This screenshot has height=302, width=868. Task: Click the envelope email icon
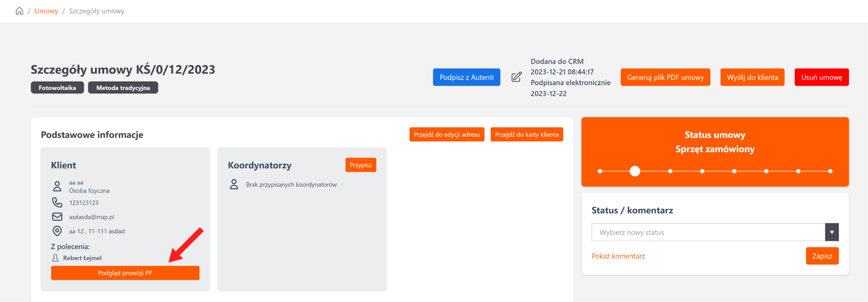[x=57, y=217]
